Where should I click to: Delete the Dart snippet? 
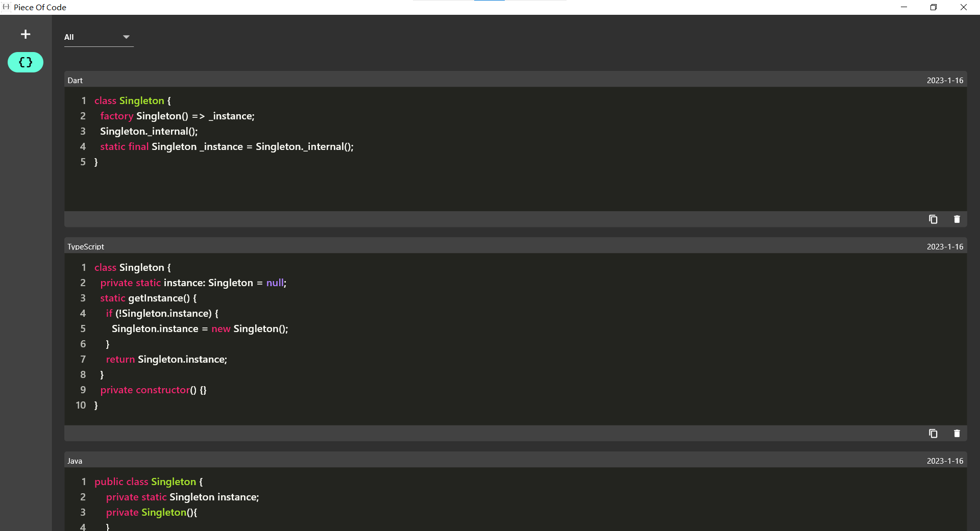(957, 219)
